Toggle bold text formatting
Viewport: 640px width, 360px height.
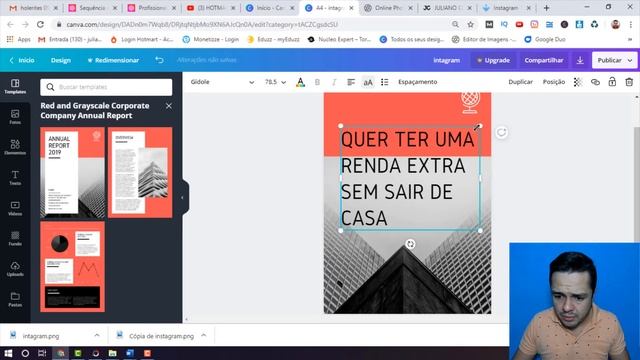tap(317, 82)
